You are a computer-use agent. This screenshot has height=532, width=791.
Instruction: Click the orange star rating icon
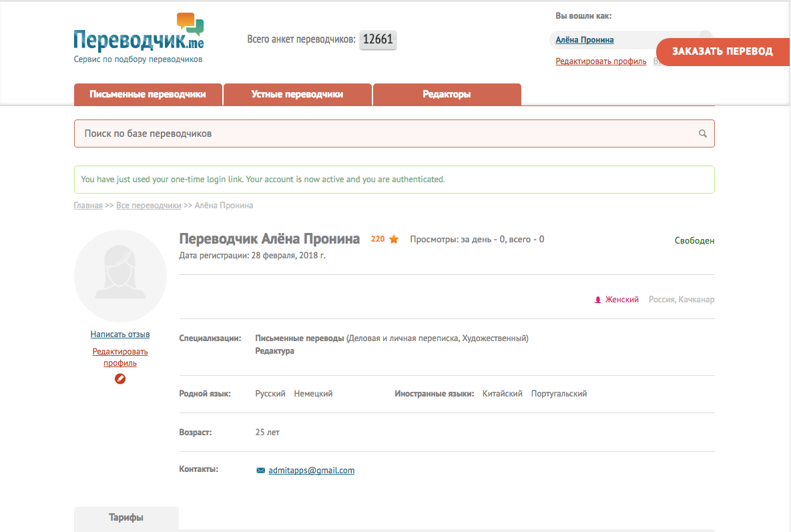pos(392,238)
